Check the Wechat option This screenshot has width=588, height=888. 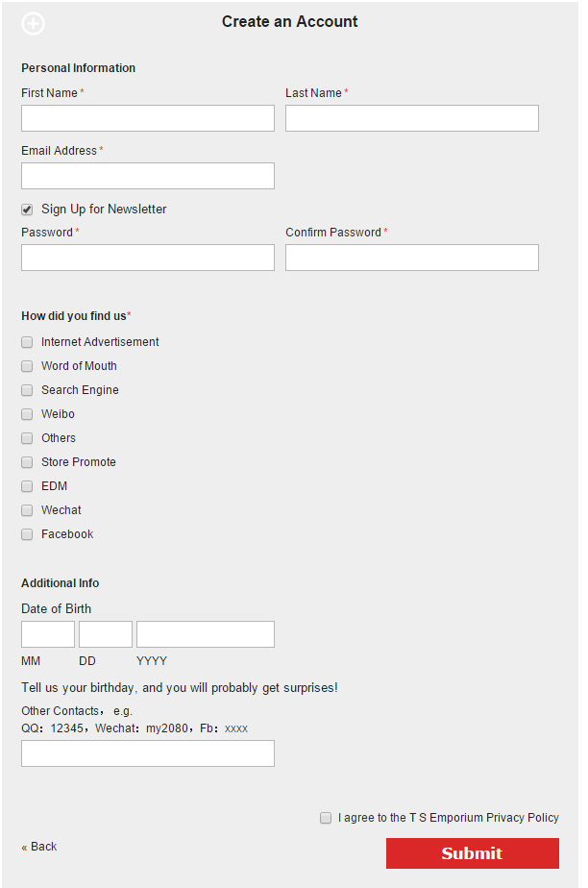[x=27, y=510]
